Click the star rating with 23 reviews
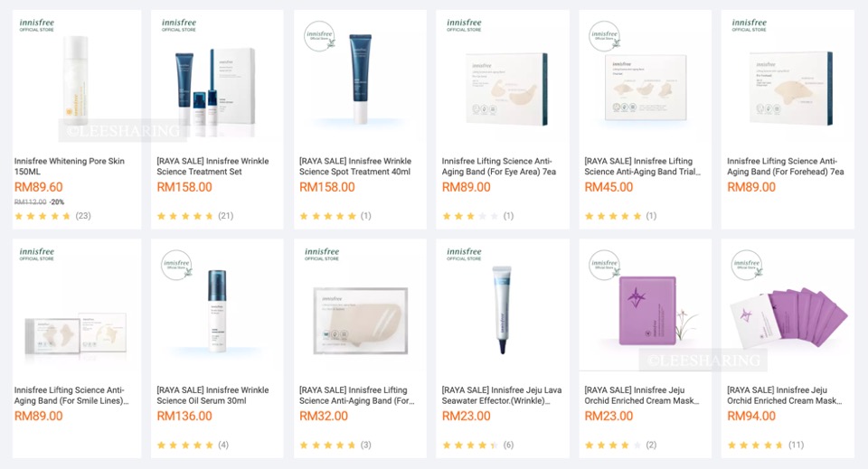The height and width of the screenshot is (469, 868). 52,216
